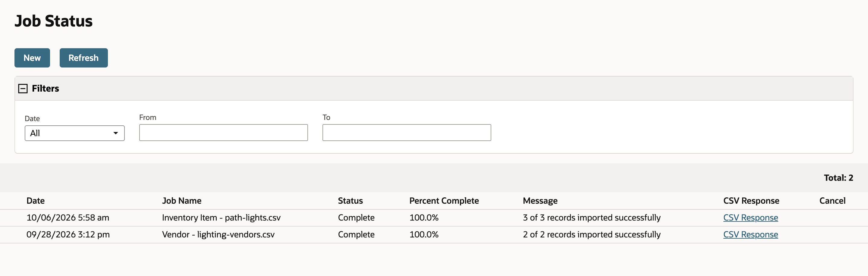Screen dimensions: 868x276
Task: Select the Message column header
Action: tap(540, 201)
